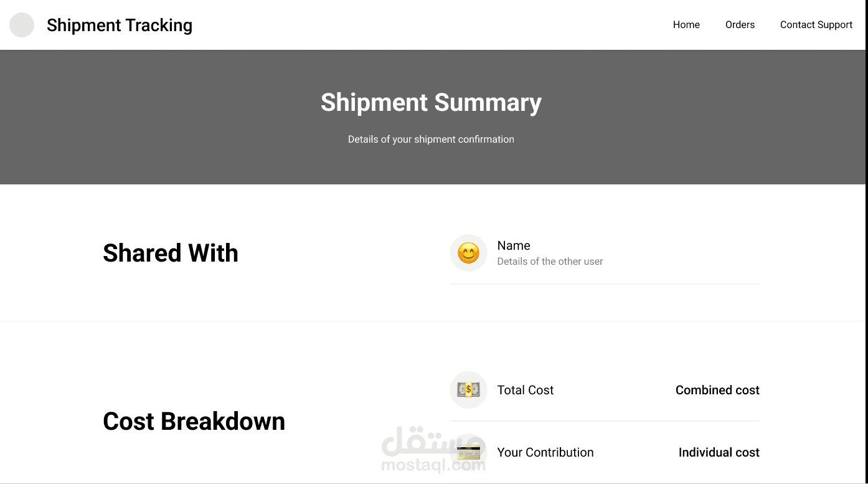Viewport: 868px width, 484px height.
Task: Click the shipment confirmation details subtitle
Action: (431, 140)
